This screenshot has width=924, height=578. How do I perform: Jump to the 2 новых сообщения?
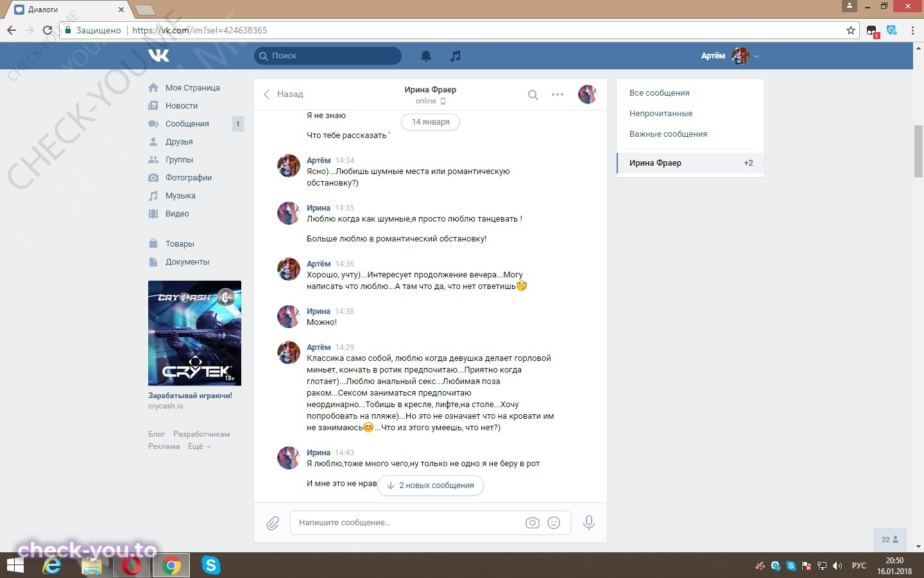click(431, 486)
